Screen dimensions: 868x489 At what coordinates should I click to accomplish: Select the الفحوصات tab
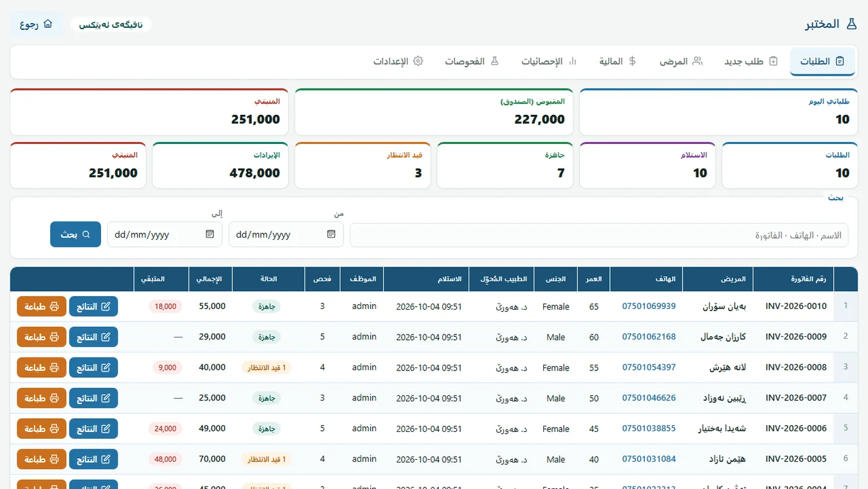coord(472,62)
